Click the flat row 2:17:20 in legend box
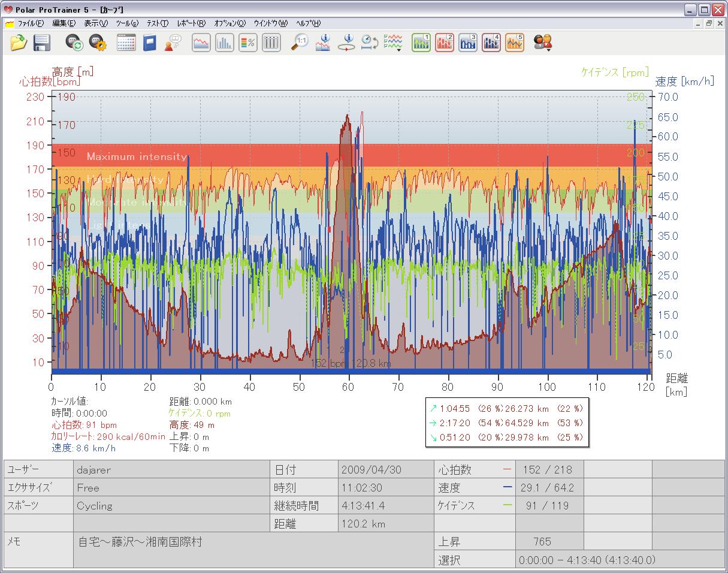Screen dimensions: 728x573 pyautogui.click(x=506, y=423)
